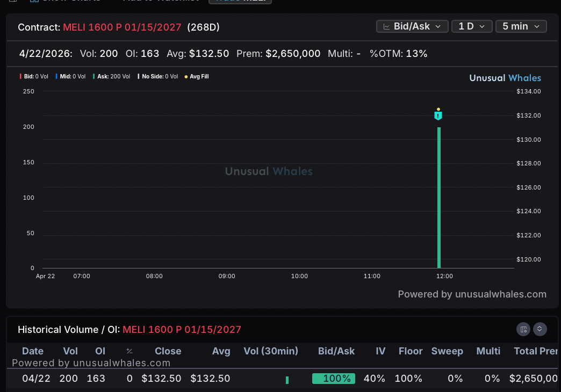Click the 12:00 time axis label
The width and height of the screenshot is (561, 392).
(444, 276)
